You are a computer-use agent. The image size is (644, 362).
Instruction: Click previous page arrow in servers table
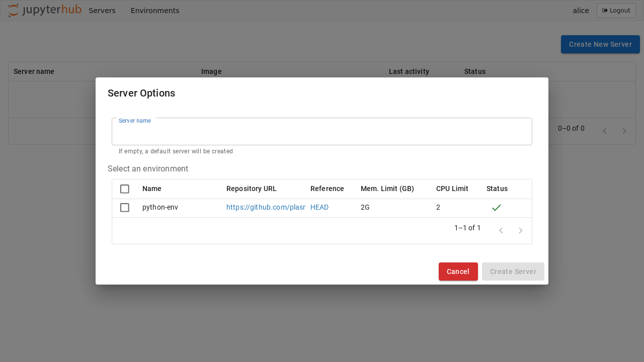tap(604, 131)
